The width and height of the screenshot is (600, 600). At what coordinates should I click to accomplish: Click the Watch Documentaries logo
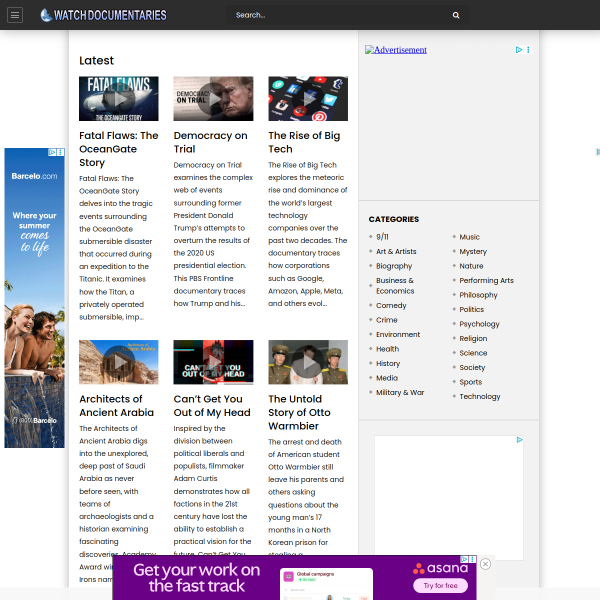(103, 15)
